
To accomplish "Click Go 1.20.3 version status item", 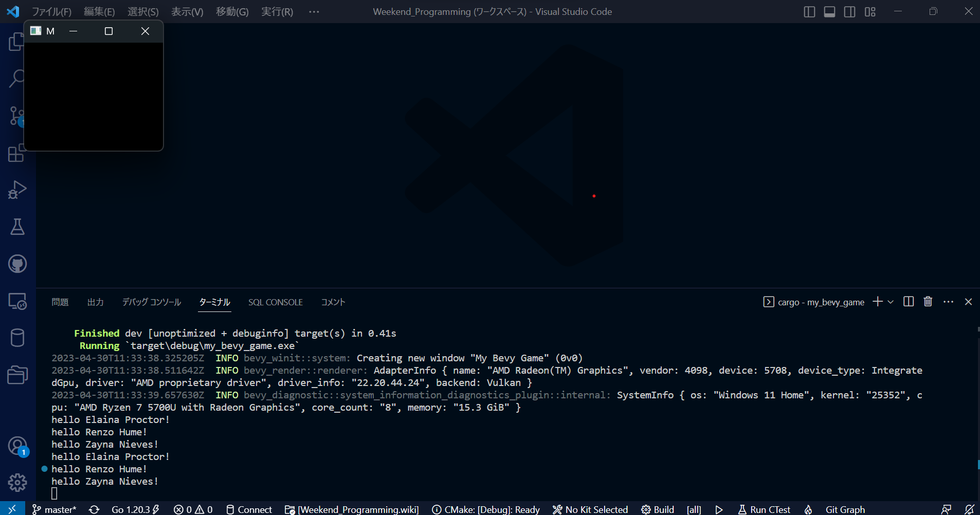I will [135, 509].
